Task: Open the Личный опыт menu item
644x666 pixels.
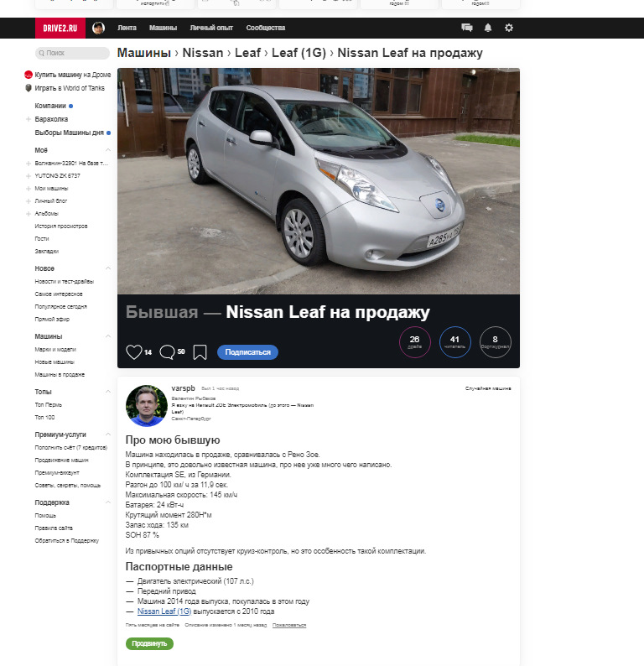Action: 211,28
